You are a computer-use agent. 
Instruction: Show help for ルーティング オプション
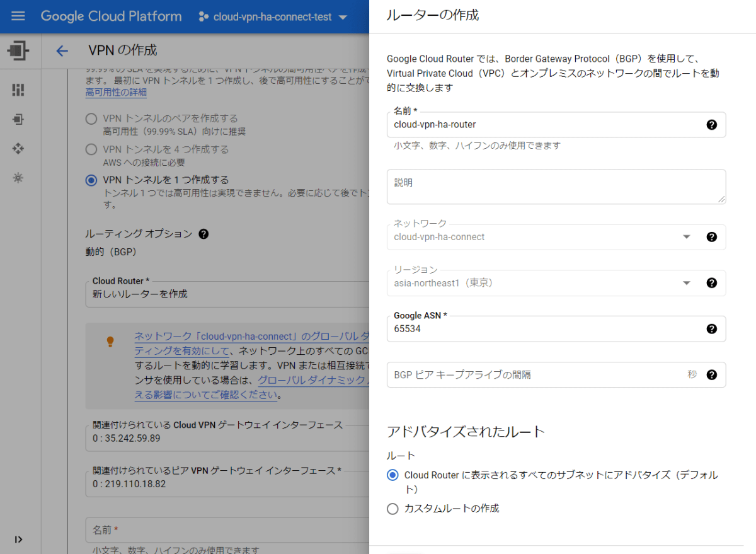(x=203, y=234)
